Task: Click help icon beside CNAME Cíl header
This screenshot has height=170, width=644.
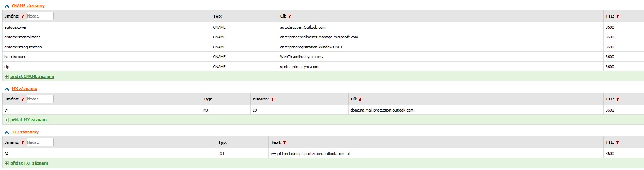Action: [x=289, y=16]
